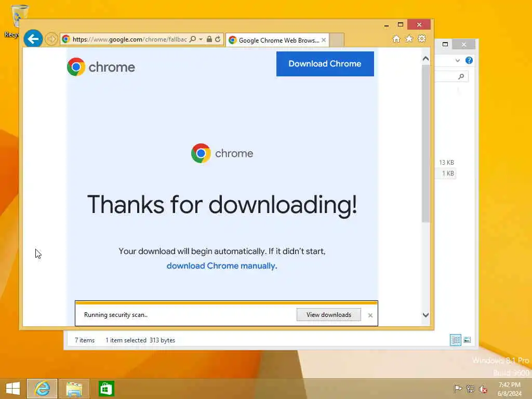Maximize the File Explorer window behind

coord(445,44)
